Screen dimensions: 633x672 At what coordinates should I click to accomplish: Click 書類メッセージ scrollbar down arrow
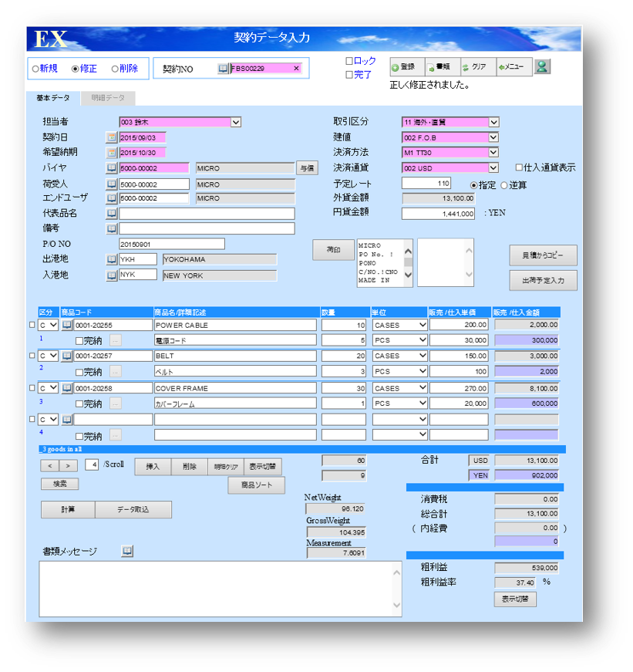(396, 605)
